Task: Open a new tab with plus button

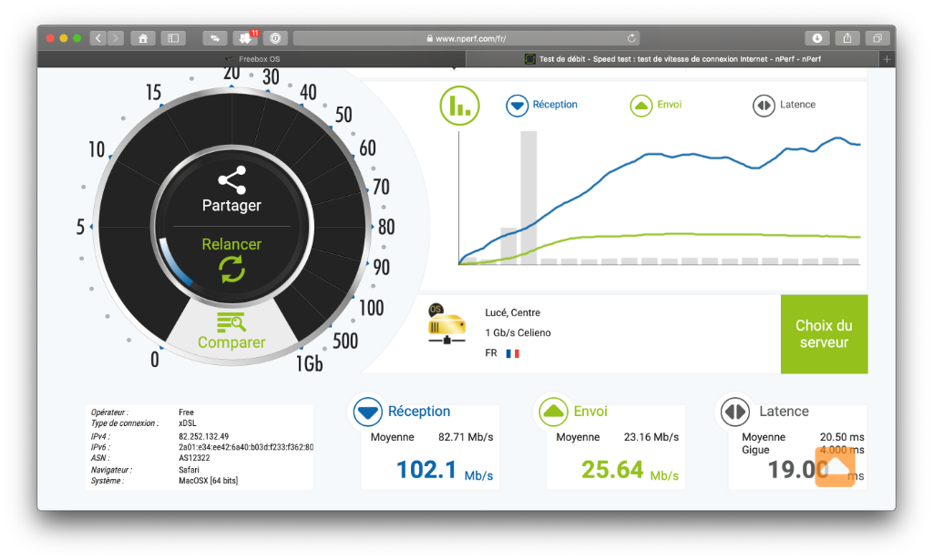Action: (887, 58)
